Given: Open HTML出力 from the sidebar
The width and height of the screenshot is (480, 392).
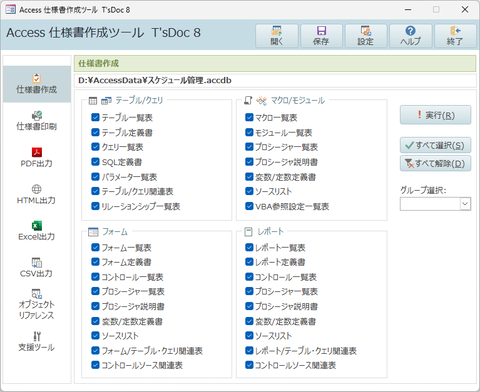Looking at the screenshot, I should point(37,194).
